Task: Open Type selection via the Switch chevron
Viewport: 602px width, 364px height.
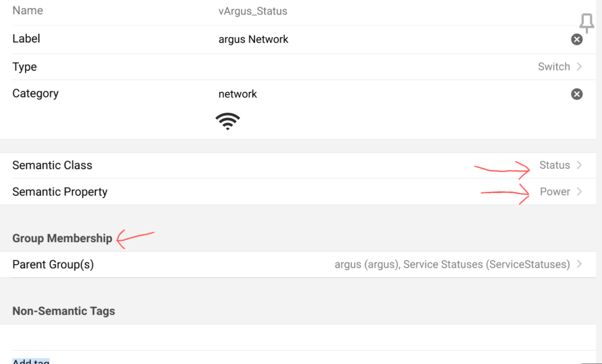Action: [x=579, y=67]
